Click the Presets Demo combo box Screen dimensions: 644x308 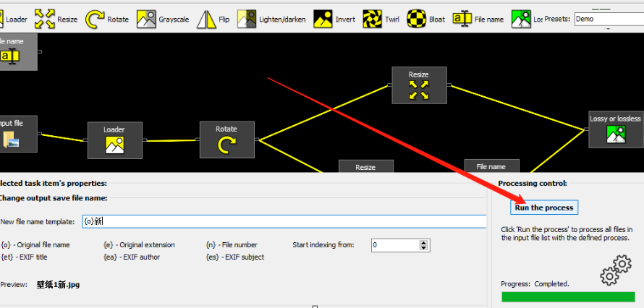609,19
